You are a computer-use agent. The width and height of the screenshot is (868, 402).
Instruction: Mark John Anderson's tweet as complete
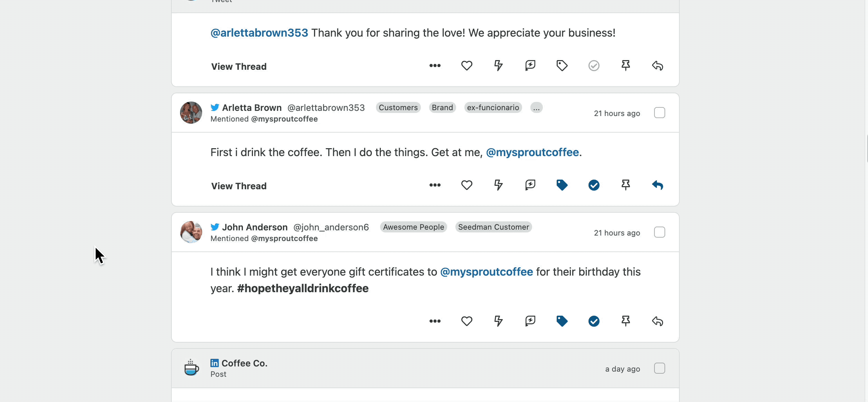594,321
